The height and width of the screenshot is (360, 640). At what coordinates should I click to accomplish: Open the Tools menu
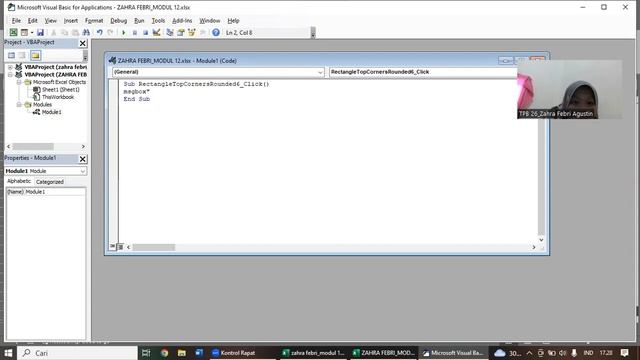pos(158,20)
